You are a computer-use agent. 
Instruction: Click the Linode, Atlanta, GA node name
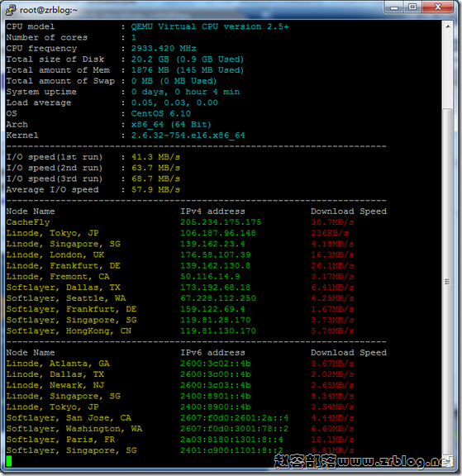click(58, 364)
